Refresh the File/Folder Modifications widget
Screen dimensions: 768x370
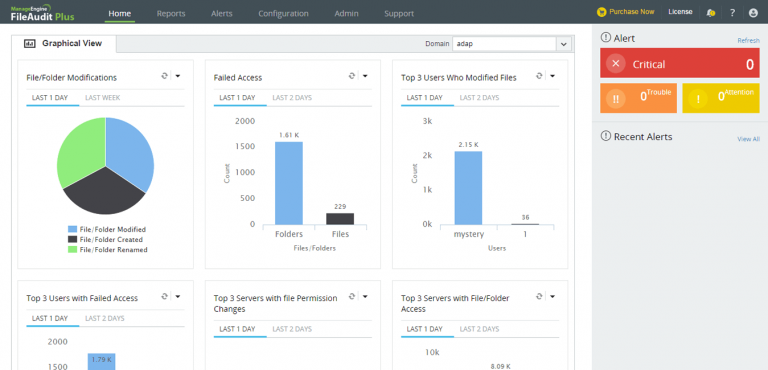click(165, 76)
